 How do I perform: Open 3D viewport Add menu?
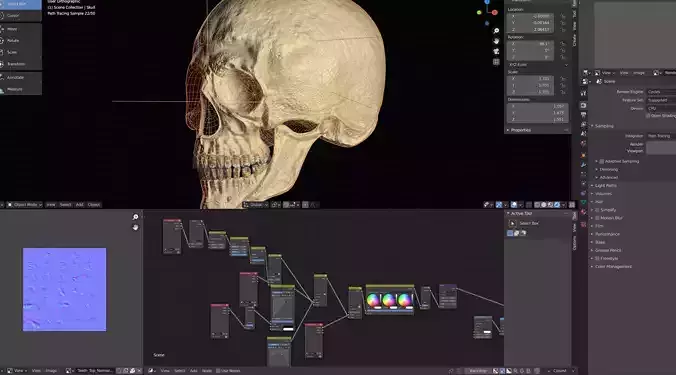pyautogui.click(x=79, y=205)
